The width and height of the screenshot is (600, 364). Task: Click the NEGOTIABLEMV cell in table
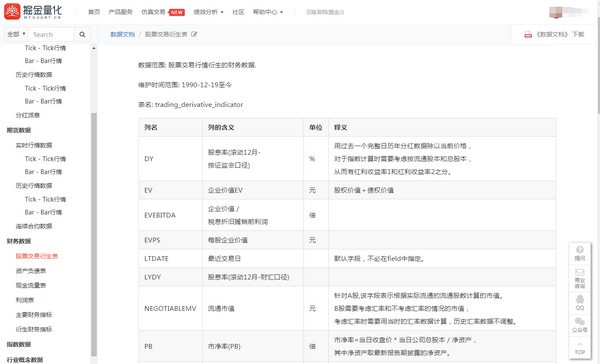pos(170,309)
